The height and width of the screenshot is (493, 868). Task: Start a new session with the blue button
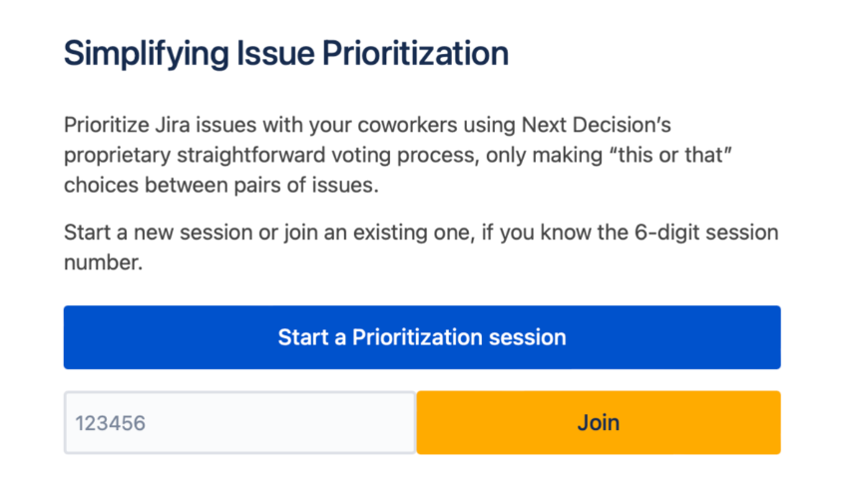click(422, 337)
